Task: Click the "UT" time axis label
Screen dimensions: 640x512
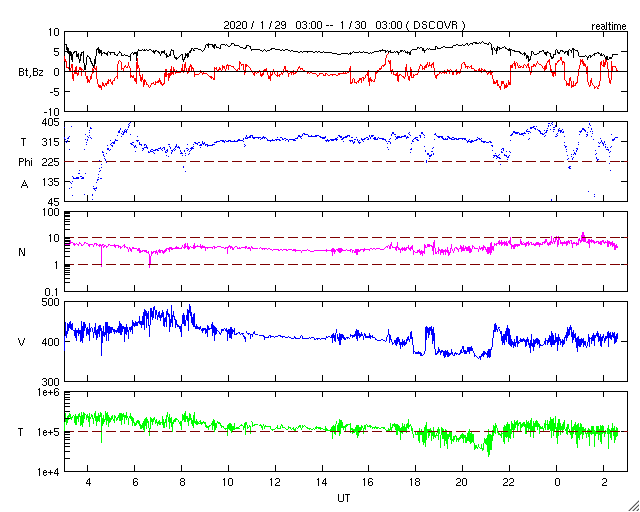Action: click(344, 498)
